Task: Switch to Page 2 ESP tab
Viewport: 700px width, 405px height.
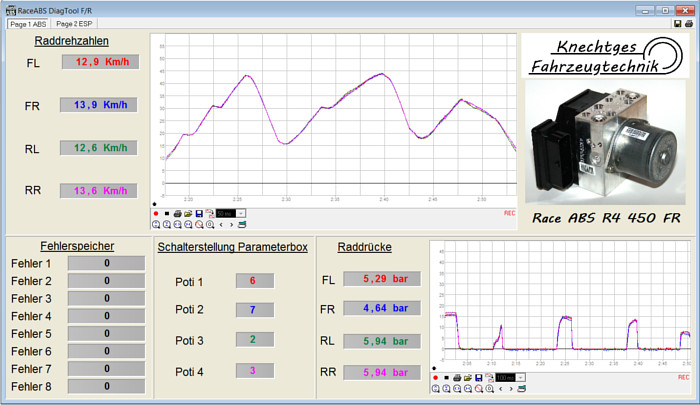Action: click(x=74, y=24)
